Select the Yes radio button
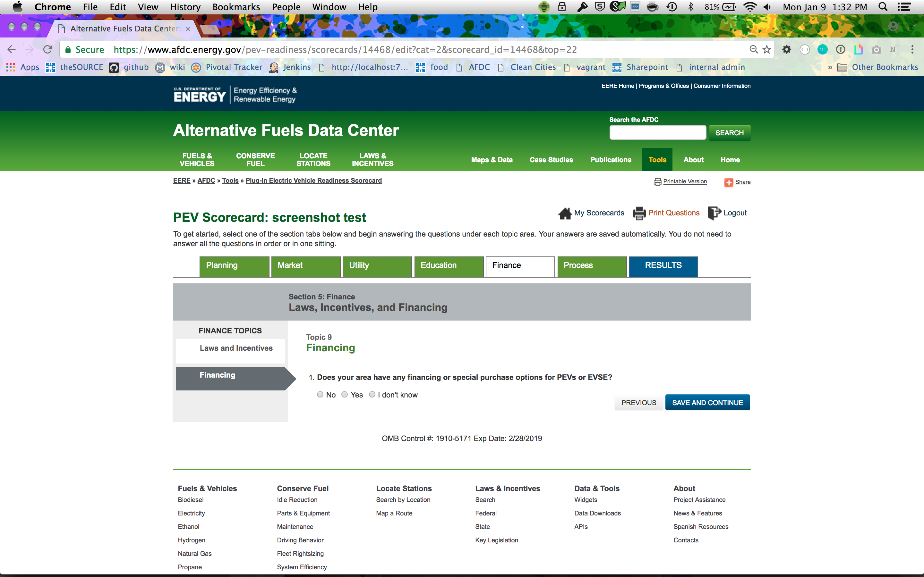 coord(344,394)
